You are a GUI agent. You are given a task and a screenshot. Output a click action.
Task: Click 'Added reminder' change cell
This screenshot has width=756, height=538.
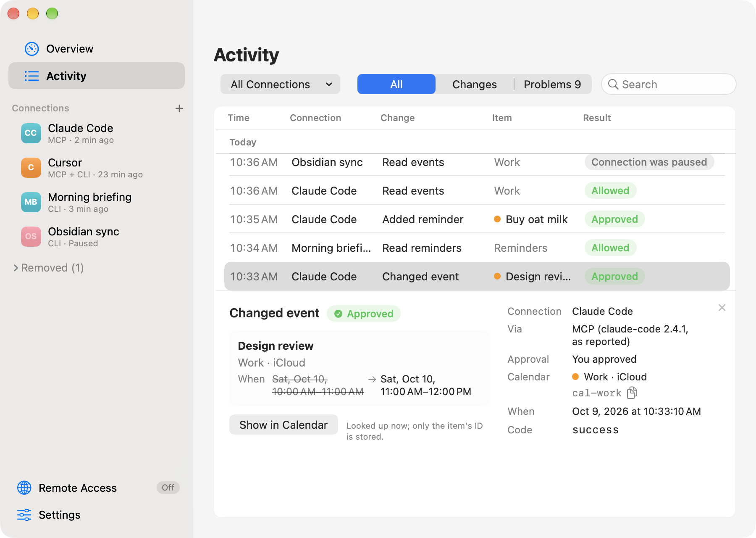tap(423, 219)
